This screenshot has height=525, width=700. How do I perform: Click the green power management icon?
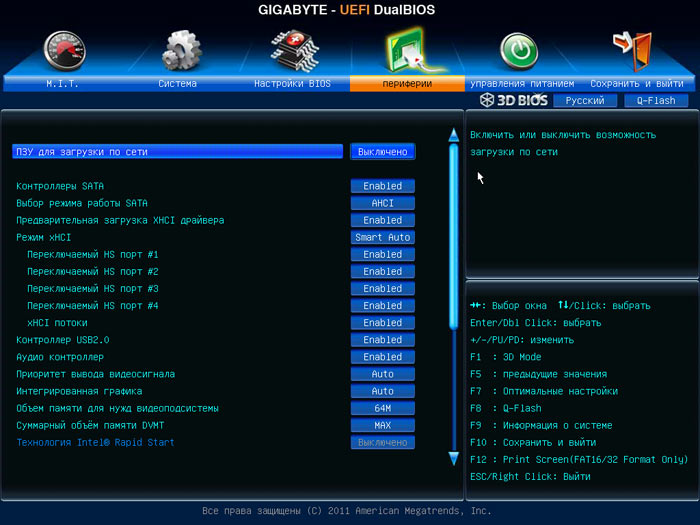pyautogui.click(x=518, y=51)
